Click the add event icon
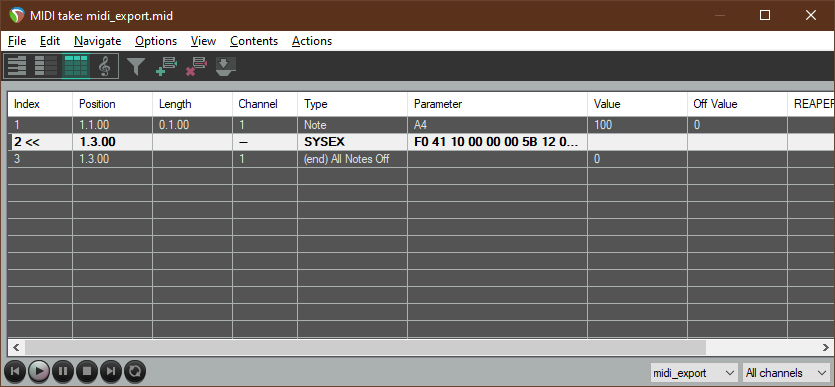 166,67
